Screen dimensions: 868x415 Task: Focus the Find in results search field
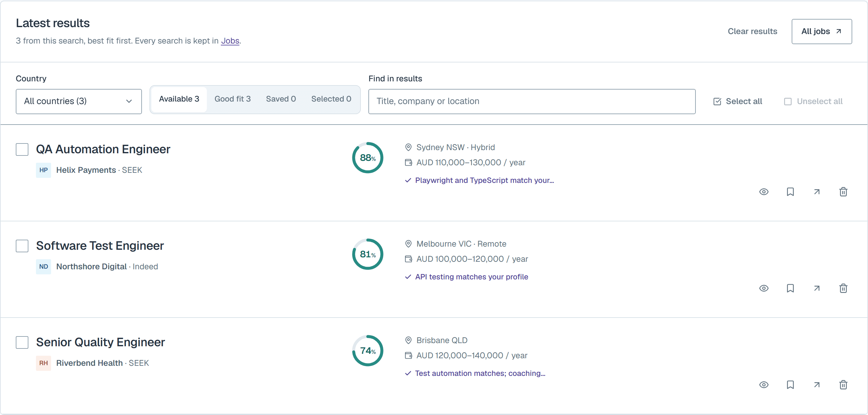point(532,102)
